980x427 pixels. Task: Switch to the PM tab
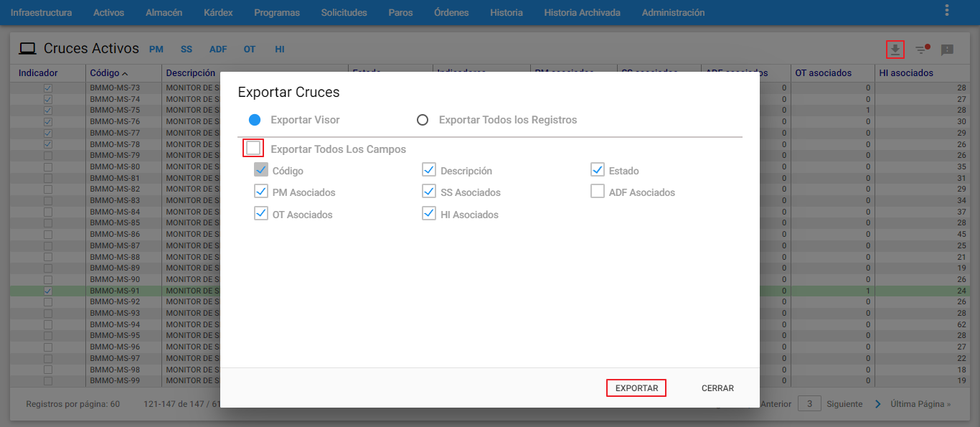pyautogui.click(x=156, y=50)
